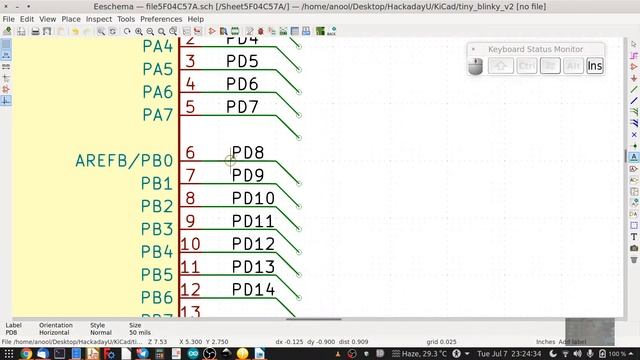The height and width of the screenshot is (360, 640).
Task: Click the horizontal scrollbar below the canvas
Action: click(x=313, y=319)
